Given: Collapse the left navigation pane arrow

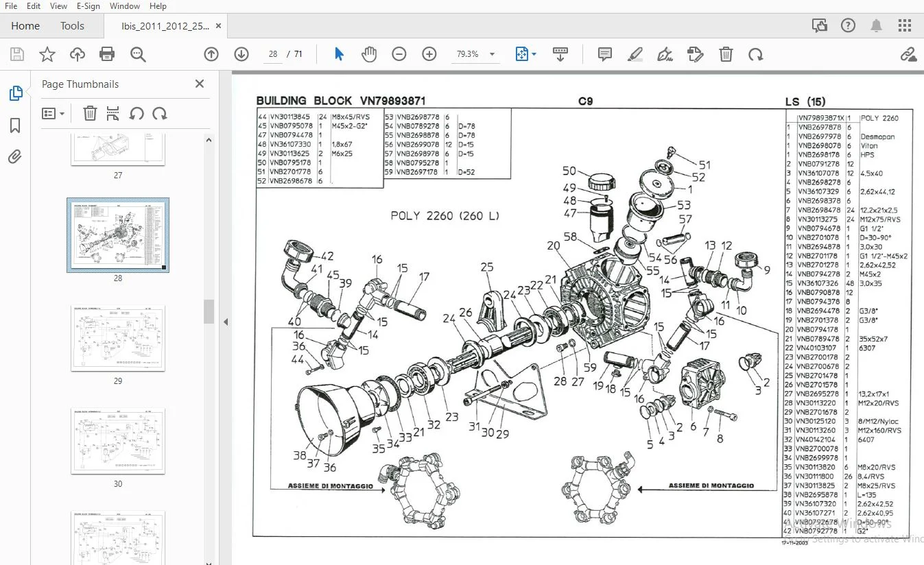Looking at the screenshot, I should tap(225, 322).
